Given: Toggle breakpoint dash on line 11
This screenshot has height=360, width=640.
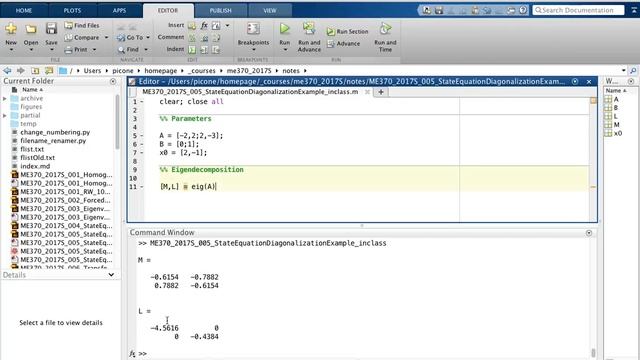Looking at the screenshot, I should coord(142,187).
